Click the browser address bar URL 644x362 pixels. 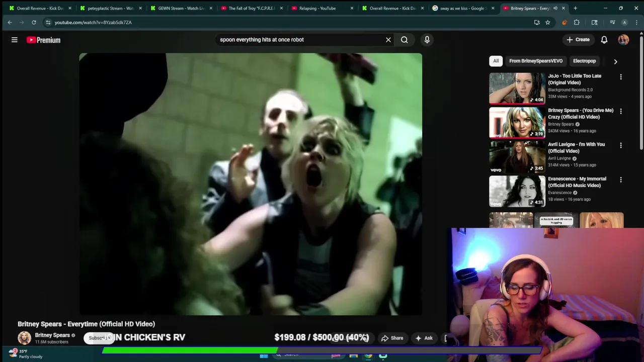(x=93, y=22)
